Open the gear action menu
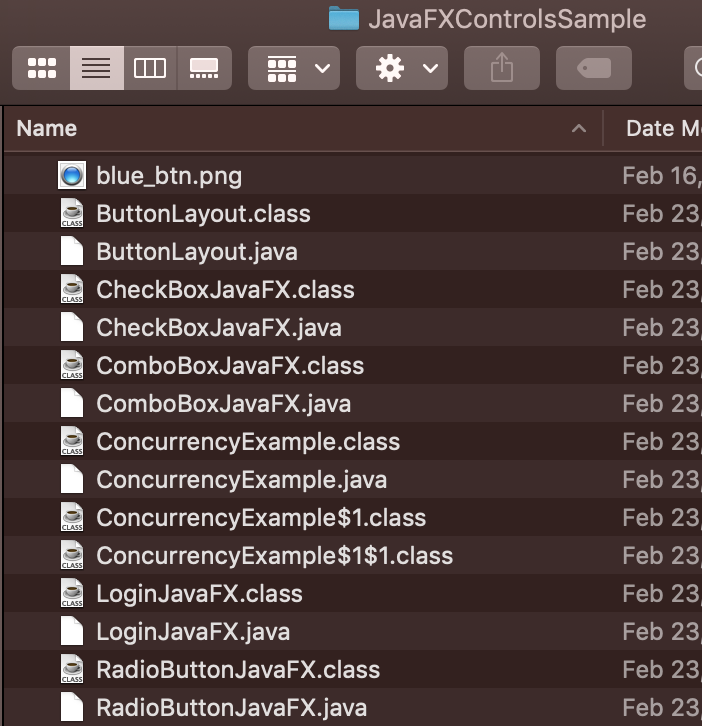702x726 pixels. 401,68
